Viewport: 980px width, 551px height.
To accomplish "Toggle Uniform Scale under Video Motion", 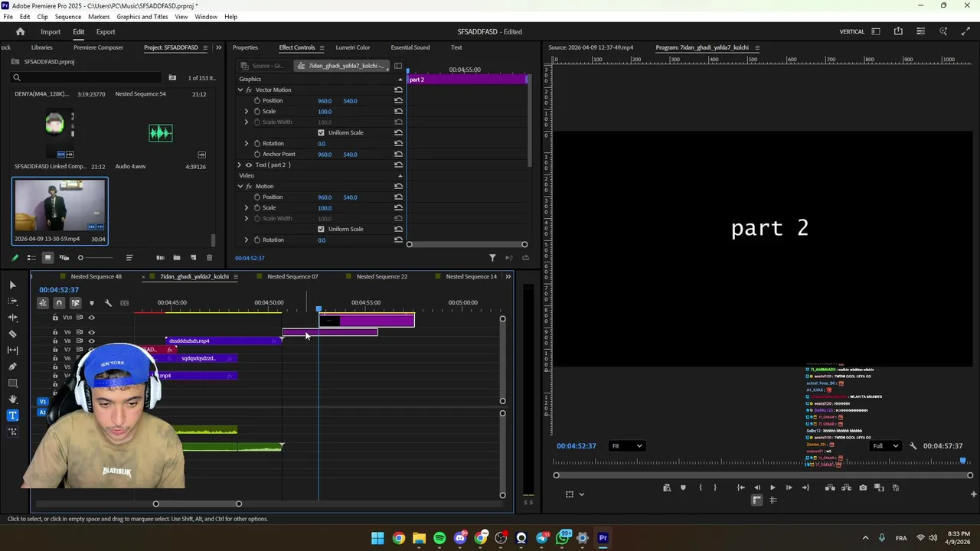I will 321,229.
